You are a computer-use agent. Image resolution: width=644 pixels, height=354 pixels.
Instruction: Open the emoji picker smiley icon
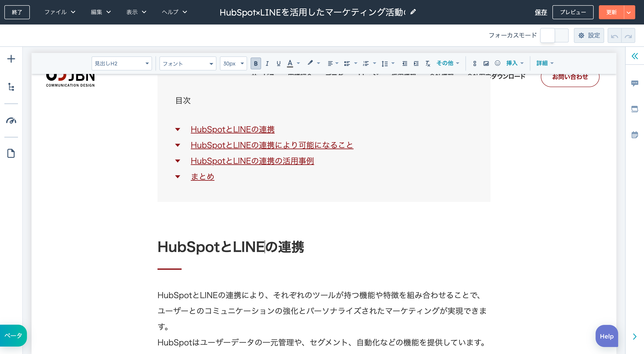tap(497, 63)
